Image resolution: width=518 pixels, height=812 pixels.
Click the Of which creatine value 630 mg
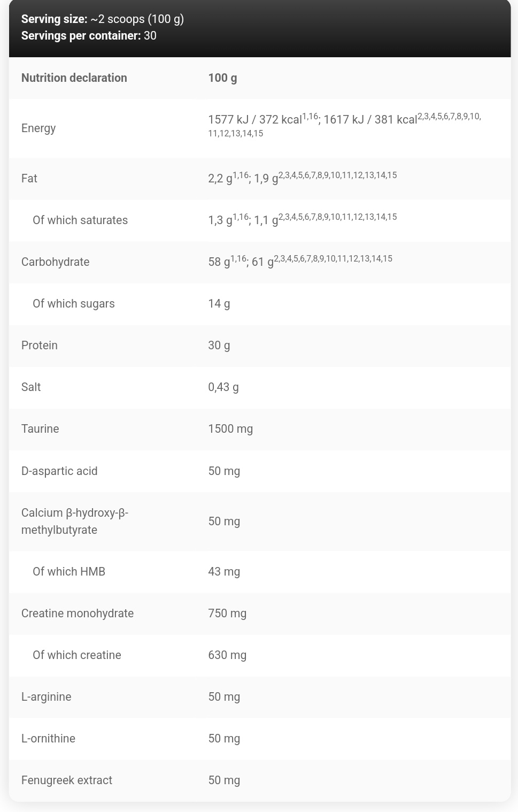coord(227,655)
